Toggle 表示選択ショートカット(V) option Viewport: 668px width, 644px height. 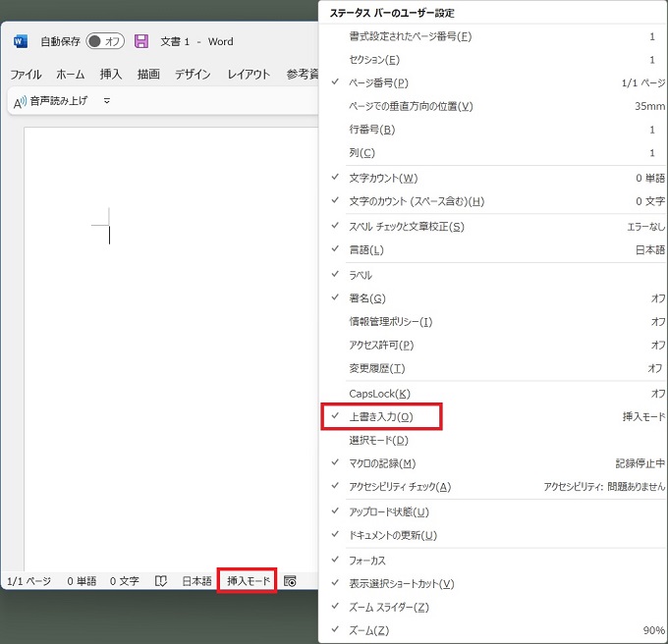point(493,584)
